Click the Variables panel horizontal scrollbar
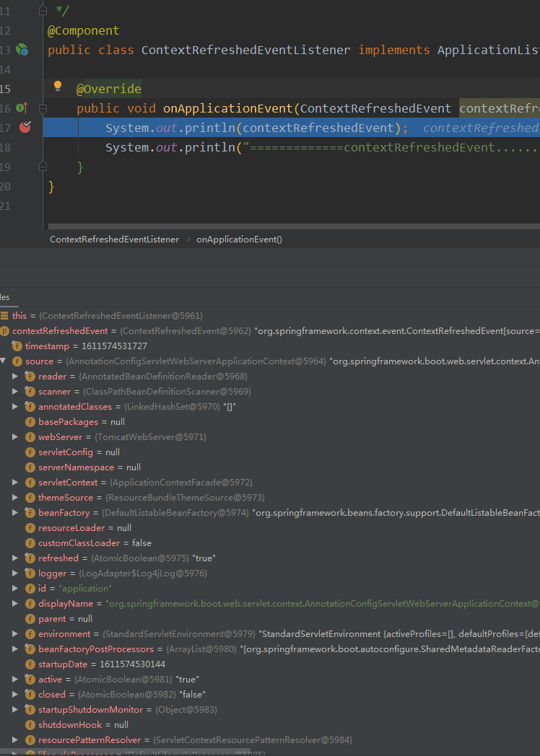540x756 pixels. (125, 752)
